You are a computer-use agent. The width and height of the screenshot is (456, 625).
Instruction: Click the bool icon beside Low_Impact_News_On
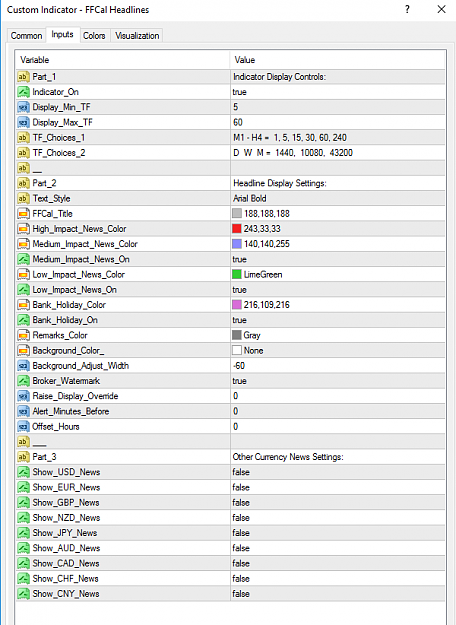[x=24, y=290]
